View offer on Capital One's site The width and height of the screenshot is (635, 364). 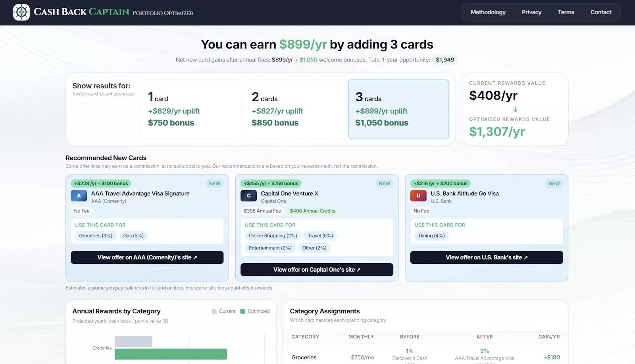click(x=317, y=270)
